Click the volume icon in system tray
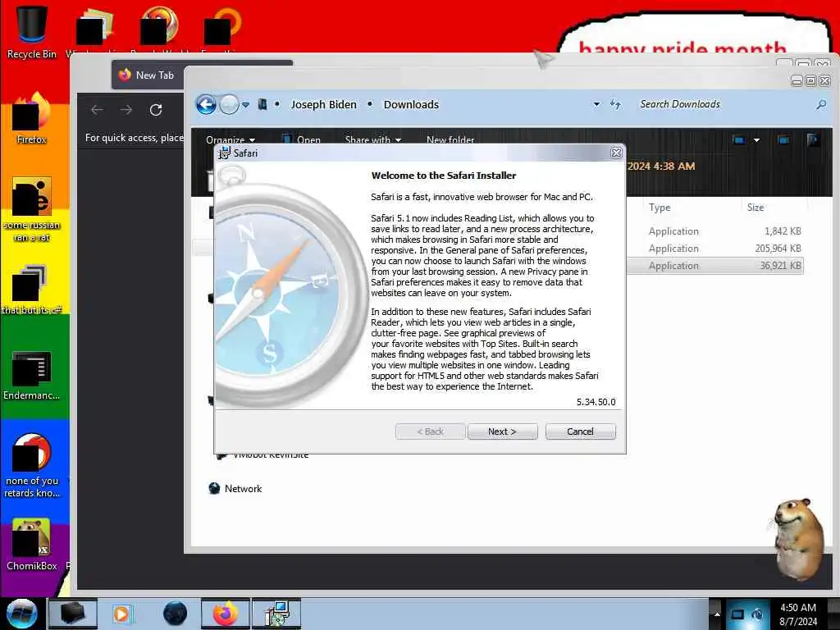 tap(757, 614)
